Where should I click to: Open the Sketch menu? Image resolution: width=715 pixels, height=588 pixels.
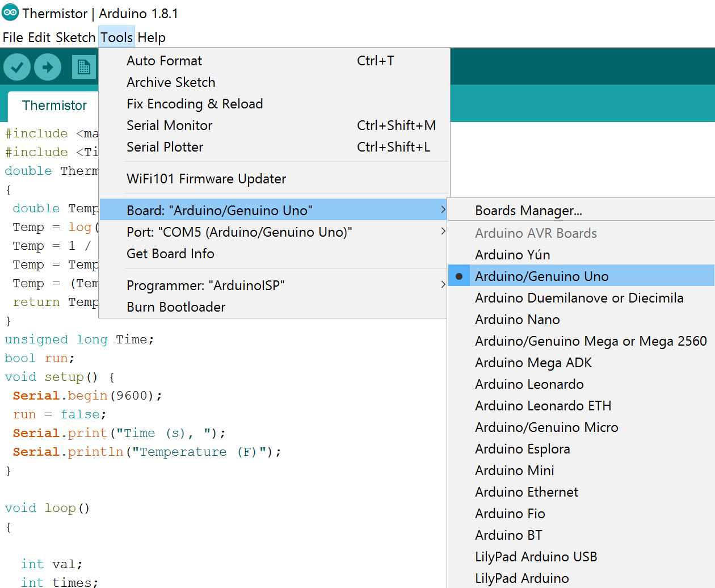(x=75, y=37)
